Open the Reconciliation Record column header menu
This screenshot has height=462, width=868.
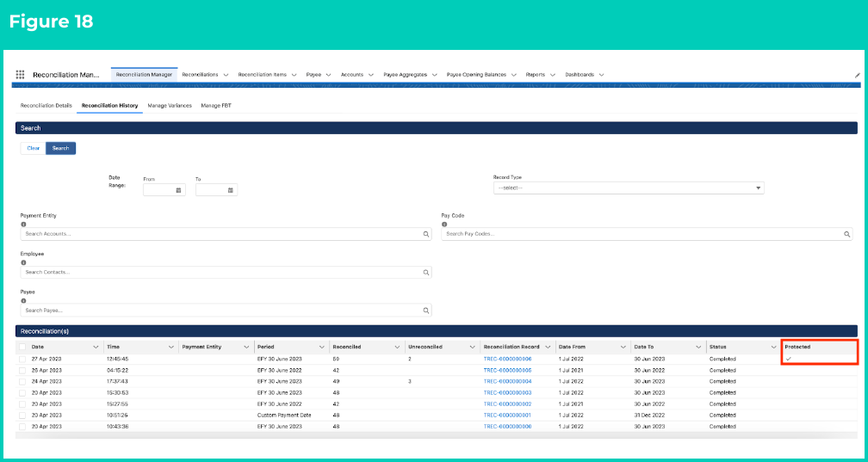[548, 347]
